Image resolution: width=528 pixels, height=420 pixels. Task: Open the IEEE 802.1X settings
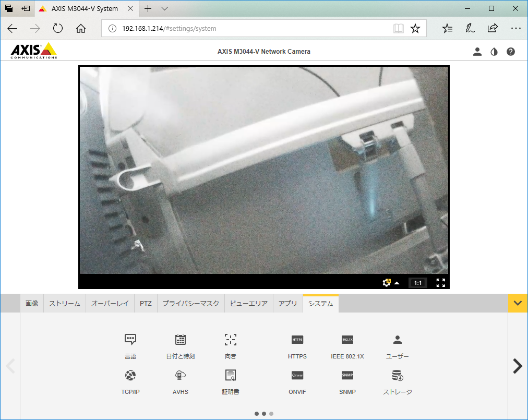click(347, 340)
